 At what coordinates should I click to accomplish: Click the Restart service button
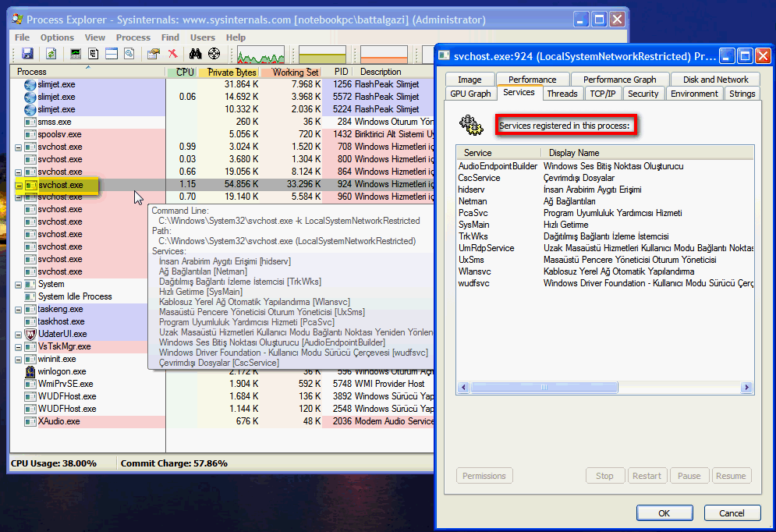click(647, 476)
